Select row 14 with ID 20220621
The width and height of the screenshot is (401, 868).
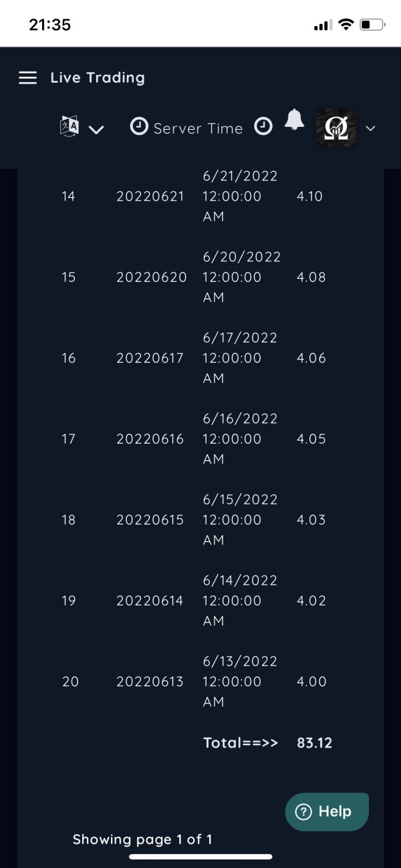[150, 196]
